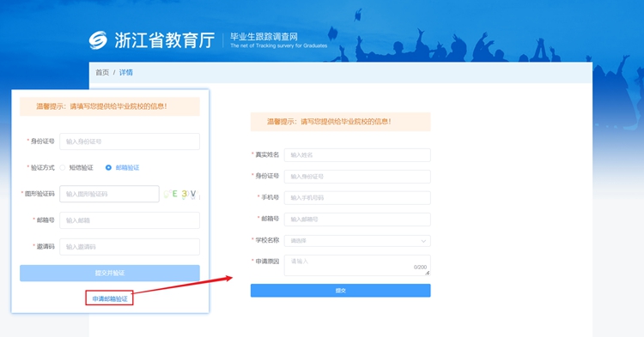Click the 毕业生跟踪调查网 site title
This screenshot has width=644, height=337.
coord(264,37)
